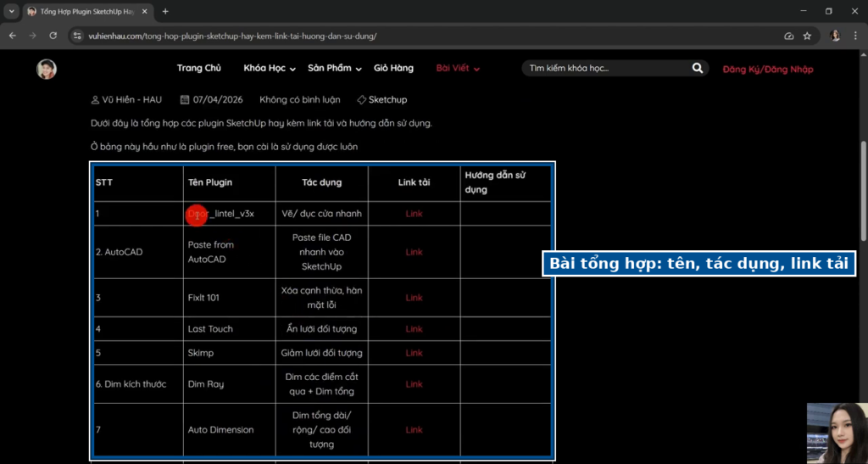Expand the Bài Viết dropdown menu
Screen dimensions: 868x464
click(x=458, y=68)
